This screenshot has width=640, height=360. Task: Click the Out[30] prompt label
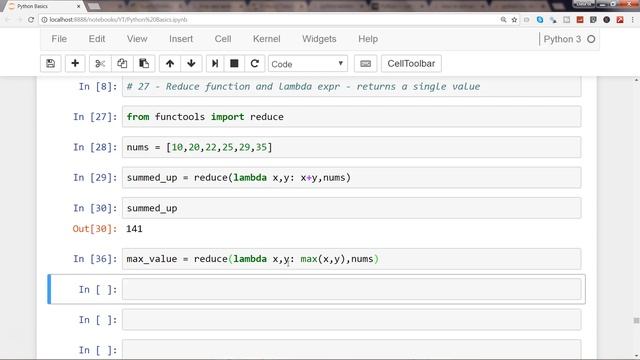click(x=95, y=229)
